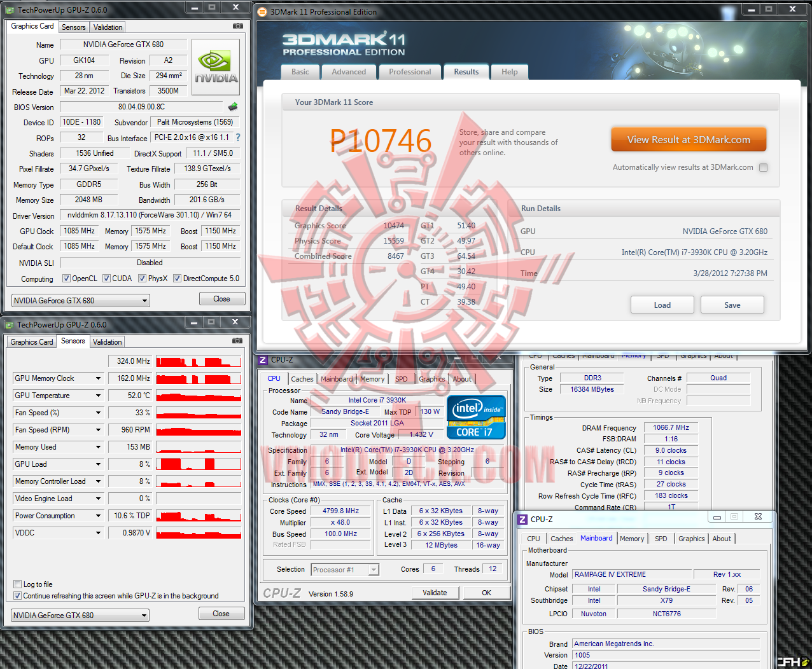
Task: Open the Power Consumption sensor dropdown
Action: point(99,516)
